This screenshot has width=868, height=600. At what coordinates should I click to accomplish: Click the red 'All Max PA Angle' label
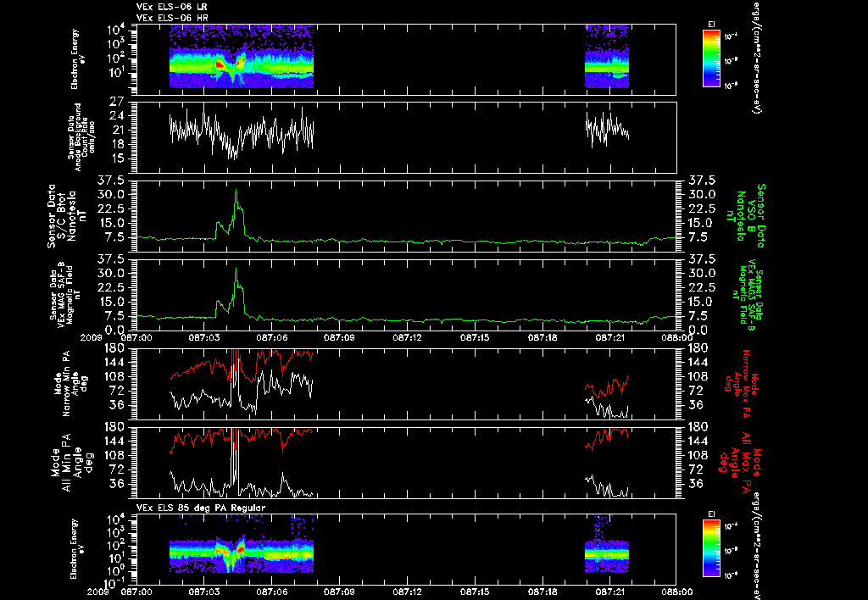point(741,462)
